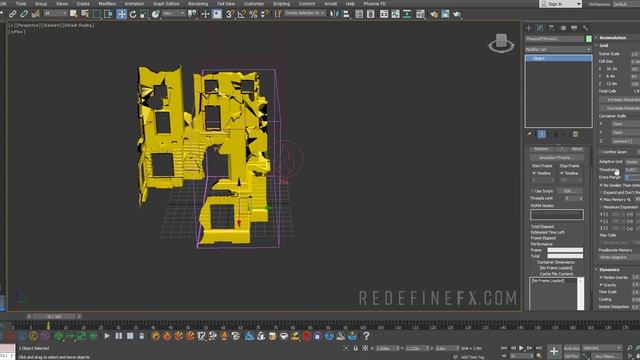Click the NUMA Nodes input field
The image size is (640, 360).
tap(557, 214)
